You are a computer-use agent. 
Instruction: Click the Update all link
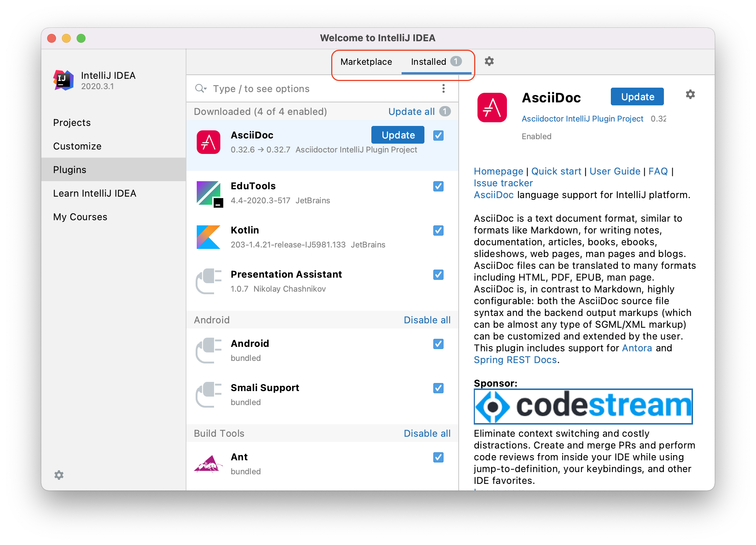click(x=412, y=112)
